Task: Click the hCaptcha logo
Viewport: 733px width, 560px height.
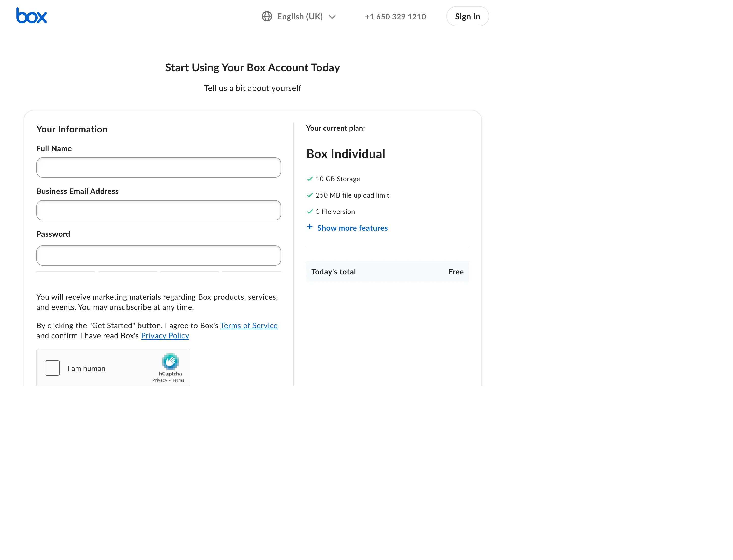Action: coord(170,361)
